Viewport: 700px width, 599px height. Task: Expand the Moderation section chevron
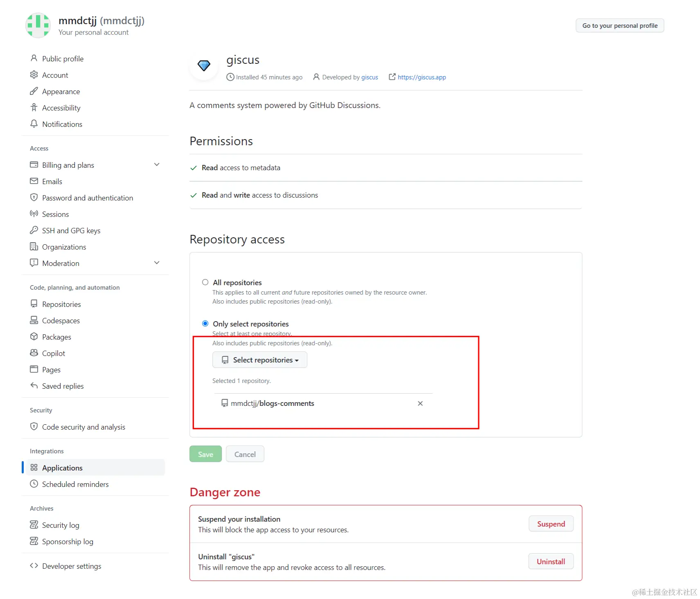click(156, 263)
